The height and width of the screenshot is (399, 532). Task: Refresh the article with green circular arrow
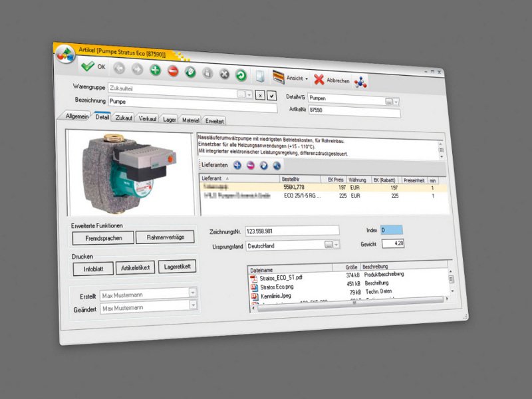[x=241, y=75]
